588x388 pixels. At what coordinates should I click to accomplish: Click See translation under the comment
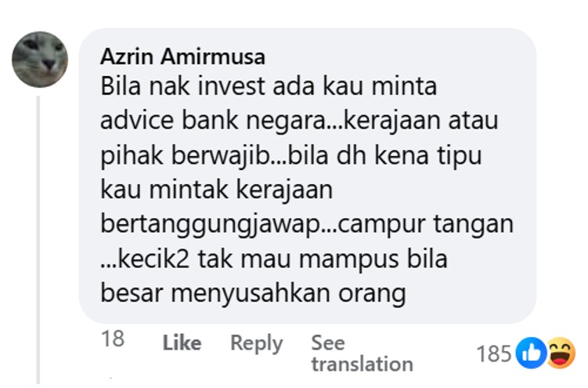(x=363, y=354)
